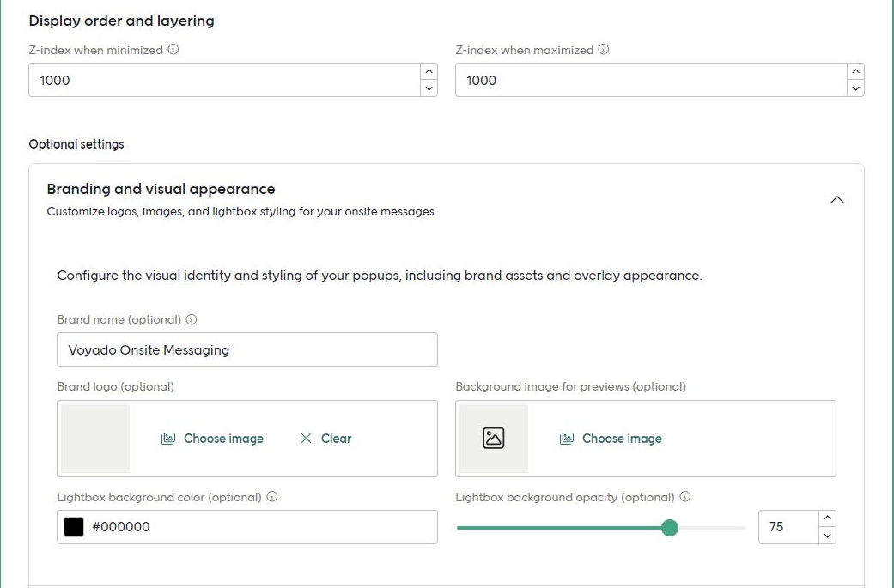
Task: Decrease Z-index when minimized value
Action: tap(429, 88)
